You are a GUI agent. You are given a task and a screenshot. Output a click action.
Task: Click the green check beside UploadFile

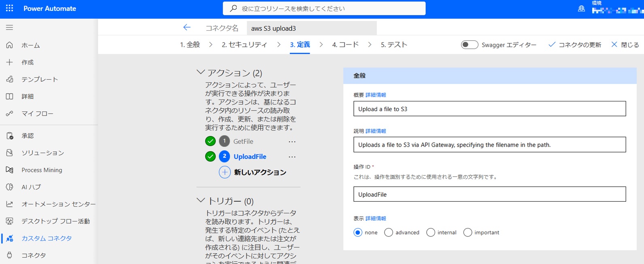point(210,156)
